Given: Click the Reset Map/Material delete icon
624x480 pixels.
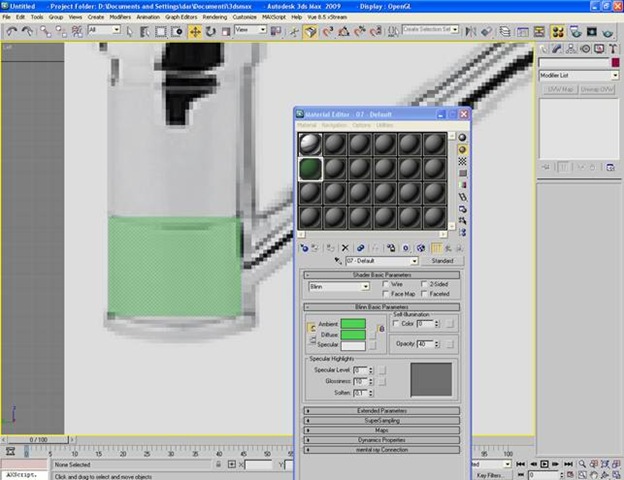Looking at the screenshot, I should click(345, 247).
